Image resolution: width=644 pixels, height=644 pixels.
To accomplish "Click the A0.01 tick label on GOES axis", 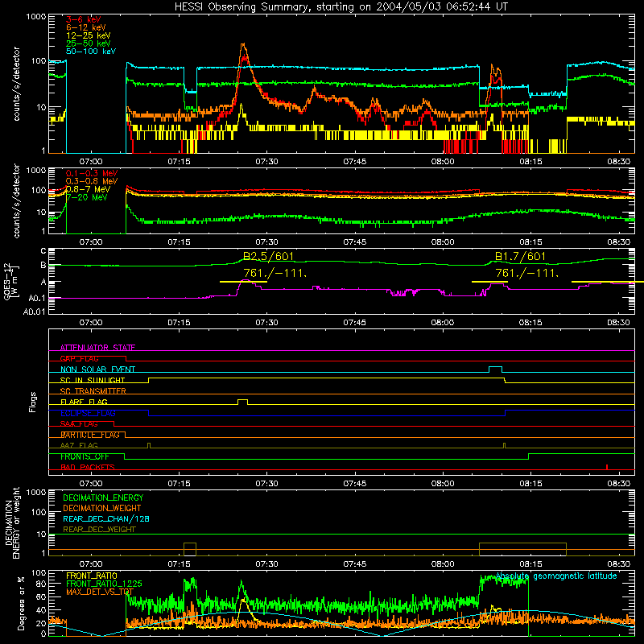I will pyautogui.click(x=34, y=312).
